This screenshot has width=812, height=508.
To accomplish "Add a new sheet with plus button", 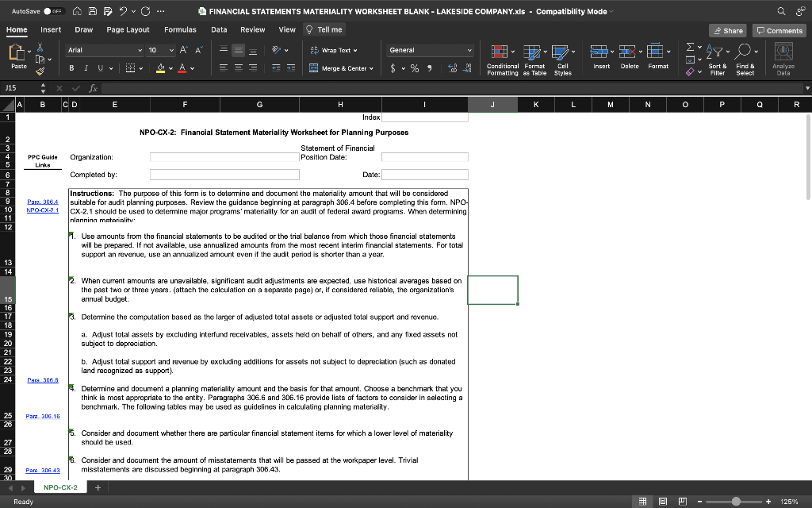I will [98, 487].
